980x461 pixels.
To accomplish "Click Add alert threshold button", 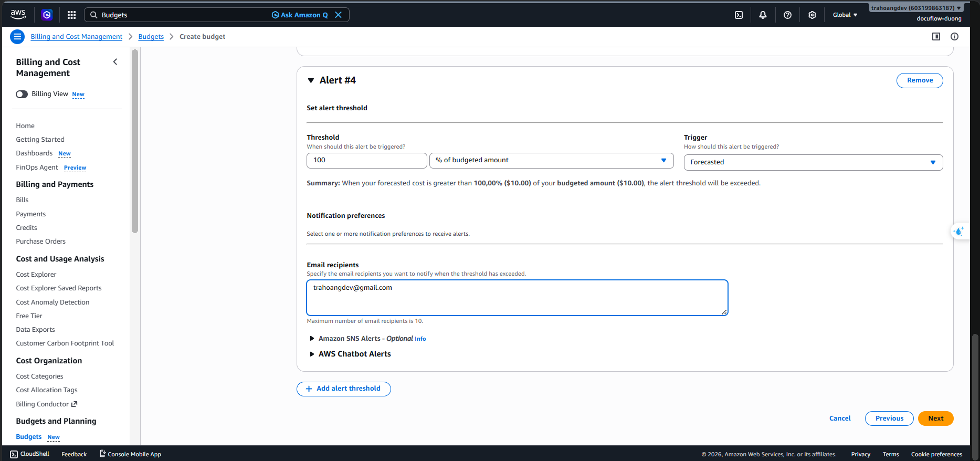I will coord(344,389).
